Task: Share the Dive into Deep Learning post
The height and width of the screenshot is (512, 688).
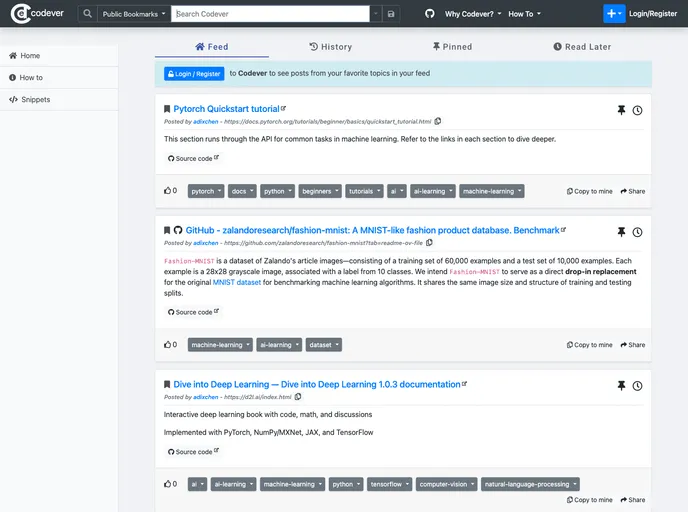Action: tap(633, 500)
